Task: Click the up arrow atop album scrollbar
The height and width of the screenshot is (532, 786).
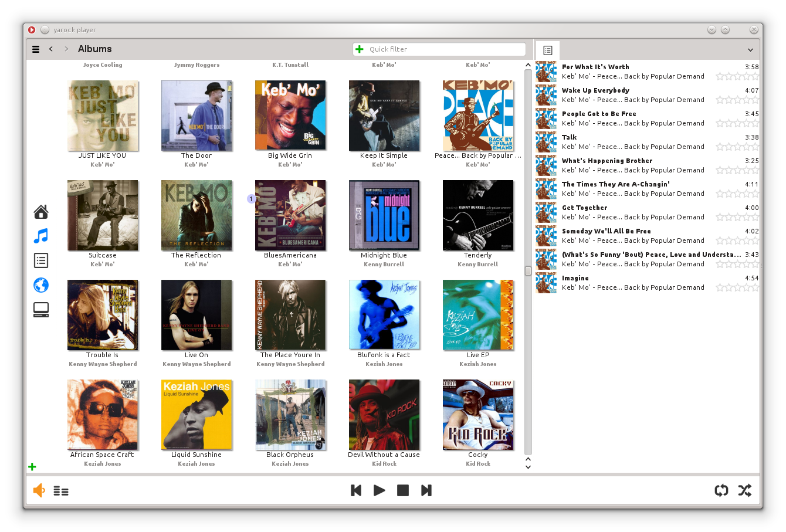Action: click(x=528, y=65)
